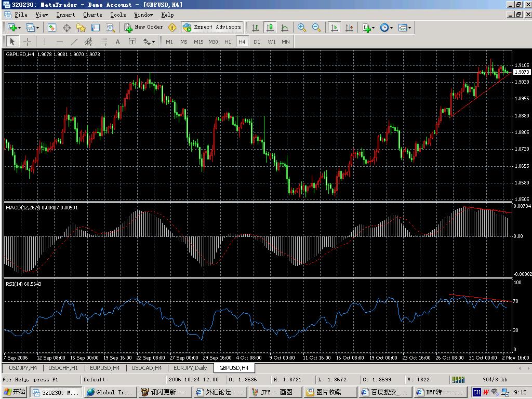Click the Zoom In magnifier icon
The image size is (532, 399).
click(302, 28)
